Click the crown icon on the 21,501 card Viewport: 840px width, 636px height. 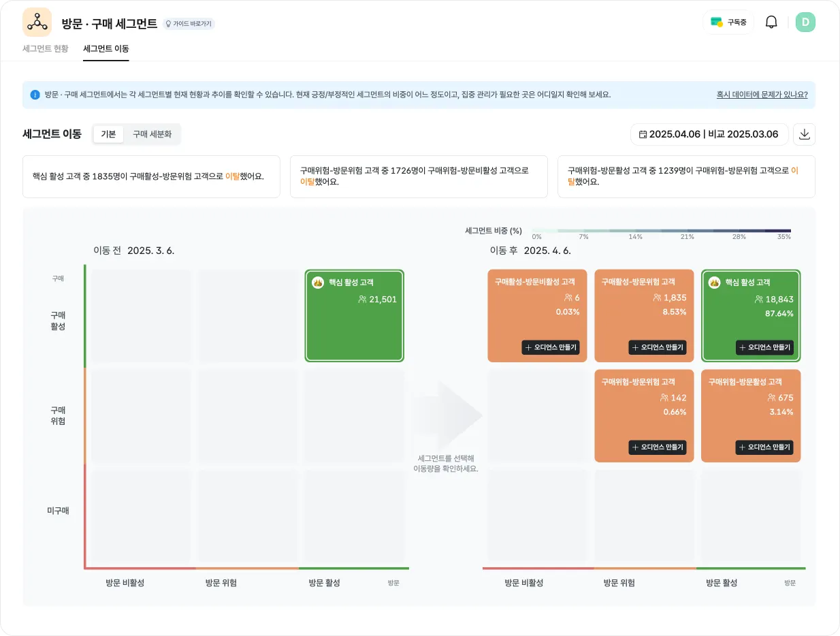pyautogui.click(x=318, y=283)
